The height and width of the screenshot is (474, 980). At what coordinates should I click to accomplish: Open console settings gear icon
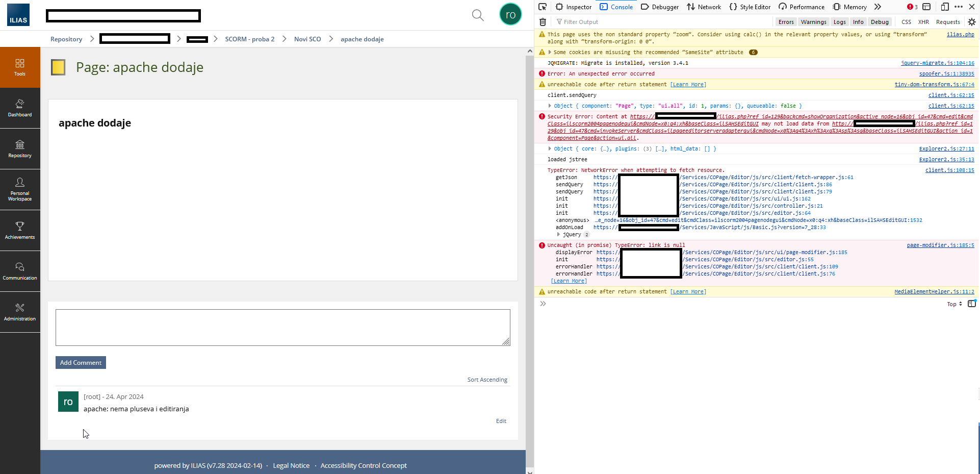(971, 22)
